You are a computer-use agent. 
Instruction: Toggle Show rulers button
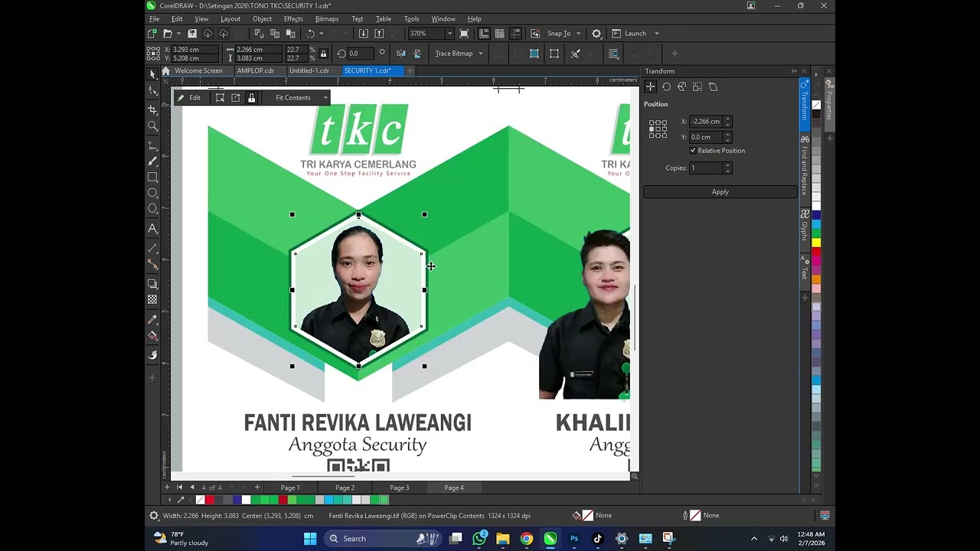coord(484,34)
